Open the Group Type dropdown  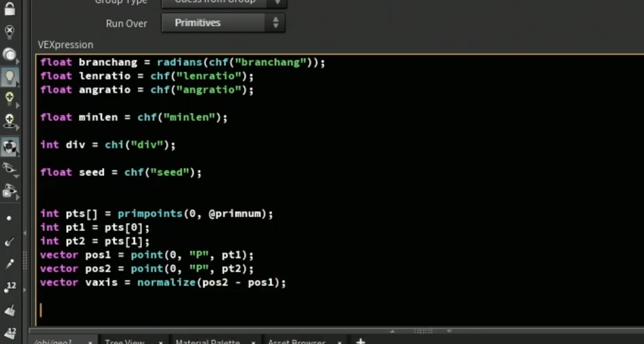click(x=224, y=3)
